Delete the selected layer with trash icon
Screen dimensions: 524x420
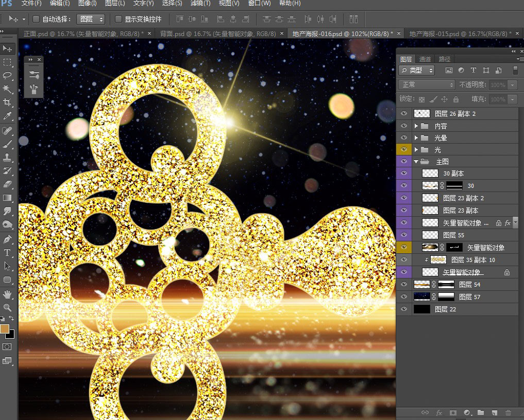508,412
